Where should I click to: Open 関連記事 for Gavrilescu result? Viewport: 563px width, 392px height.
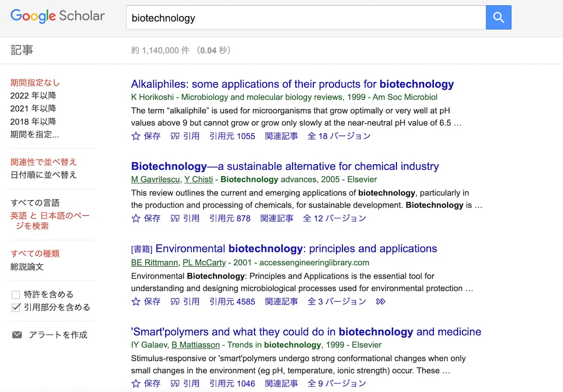click(x=277, y=218)
